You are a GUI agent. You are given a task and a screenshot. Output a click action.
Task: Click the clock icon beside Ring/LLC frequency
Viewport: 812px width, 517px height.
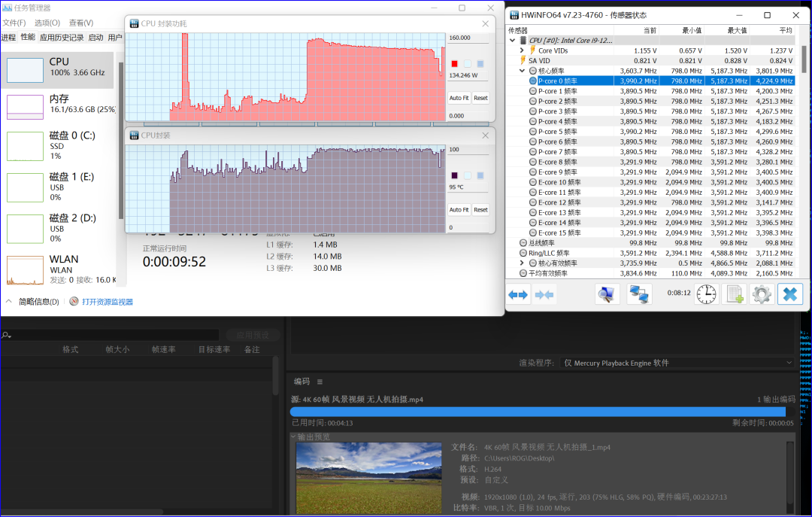(523, 253)
